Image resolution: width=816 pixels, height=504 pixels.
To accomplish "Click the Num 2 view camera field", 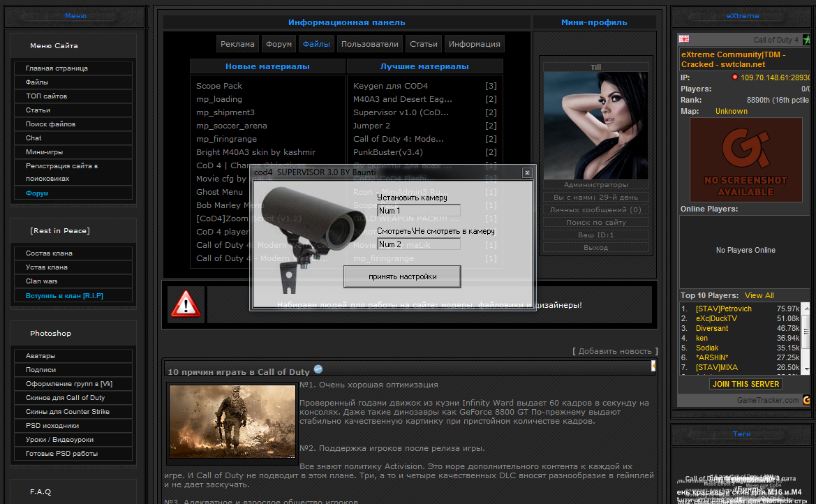I will point(418,244).
